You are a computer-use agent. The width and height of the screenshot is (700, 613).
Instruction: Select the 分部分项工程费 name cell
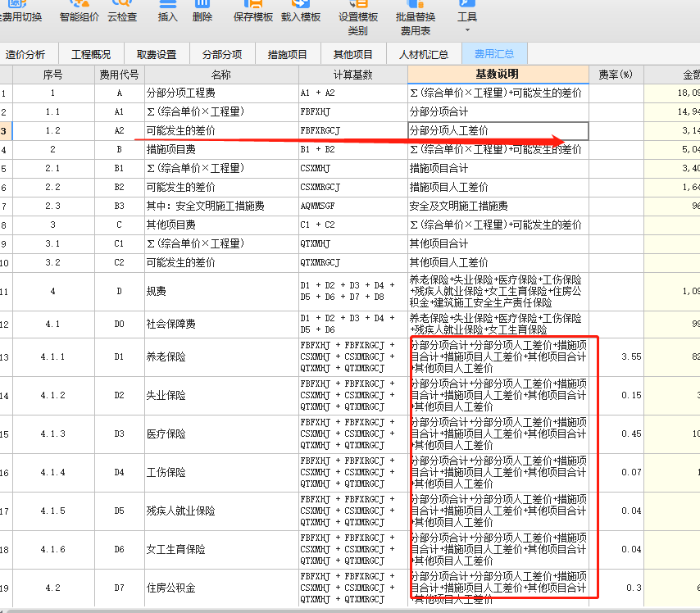221,93
